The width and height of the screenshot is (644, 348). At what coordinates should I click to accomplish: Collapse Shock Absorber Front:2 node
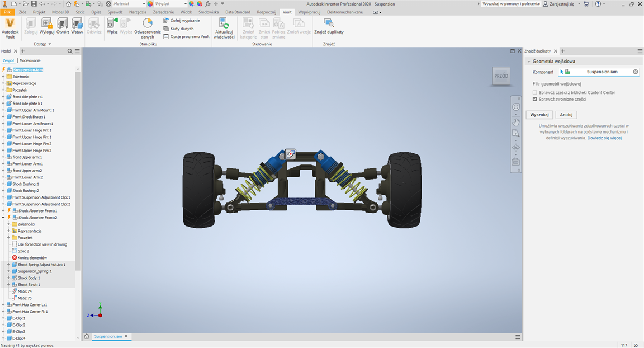click(x=3, y=217)
